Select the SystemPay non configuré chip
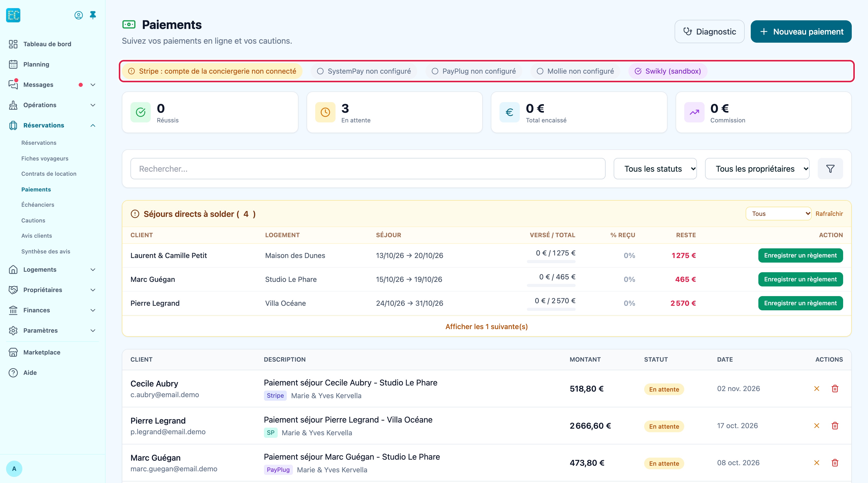Screen dimensions: 868x483 coord(364,71)
